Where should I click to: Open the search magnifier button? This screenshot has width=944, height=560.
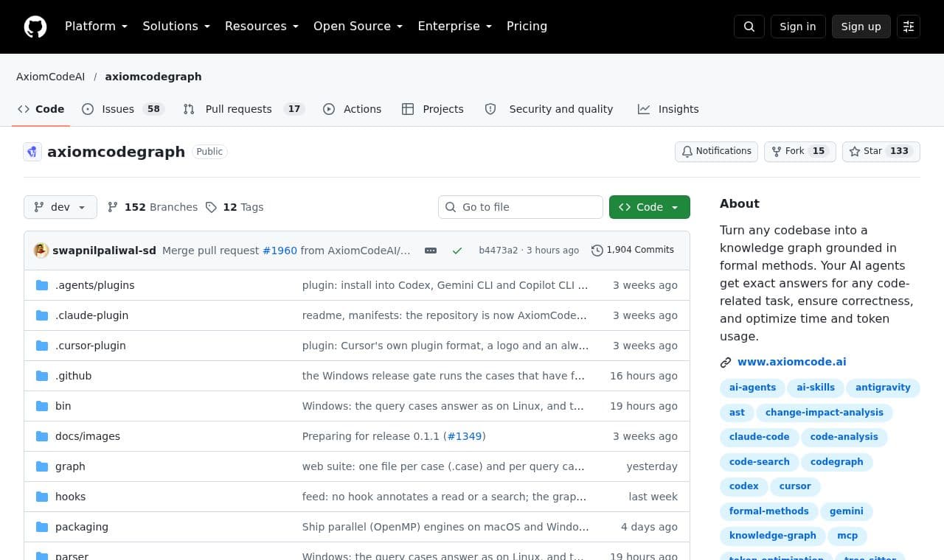pyautogui.click(x=749, y=27)
